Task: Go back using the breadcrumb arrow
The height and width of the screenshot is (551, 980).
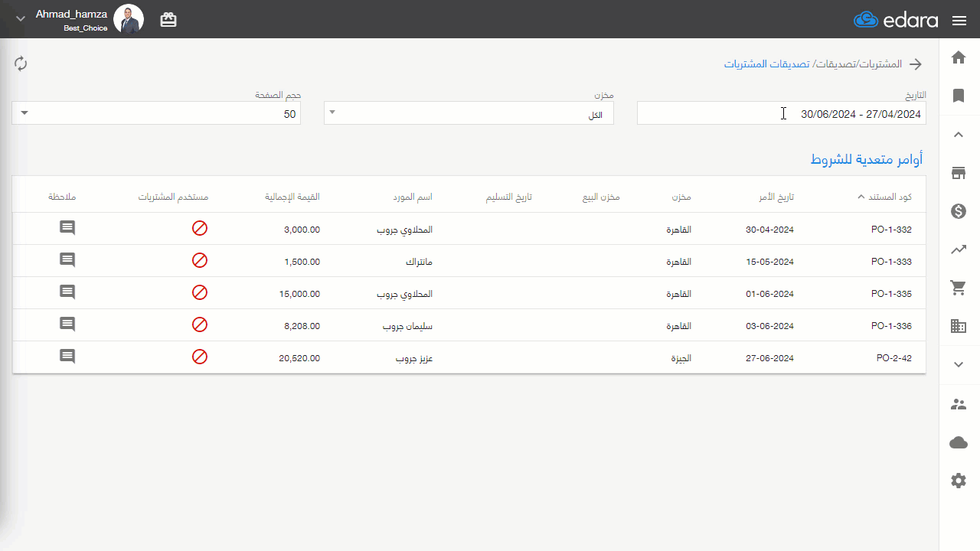Action: (916, 64)
